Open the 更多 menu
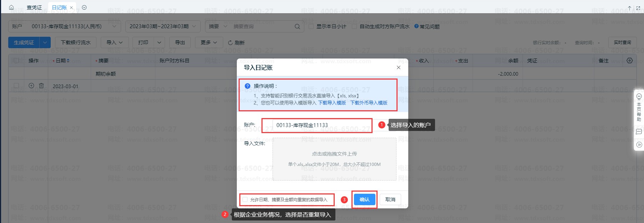 click(209, 42)
